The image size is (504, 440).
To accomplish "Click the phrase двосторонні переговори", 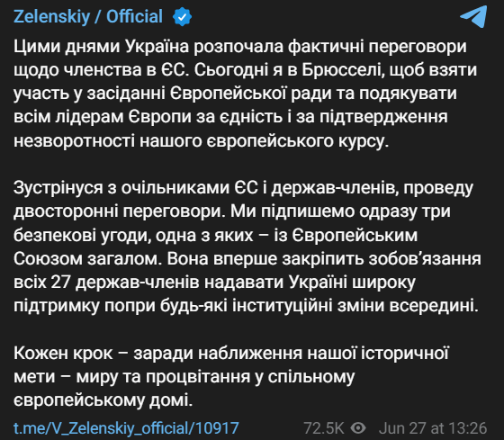I will click(120, 211).
